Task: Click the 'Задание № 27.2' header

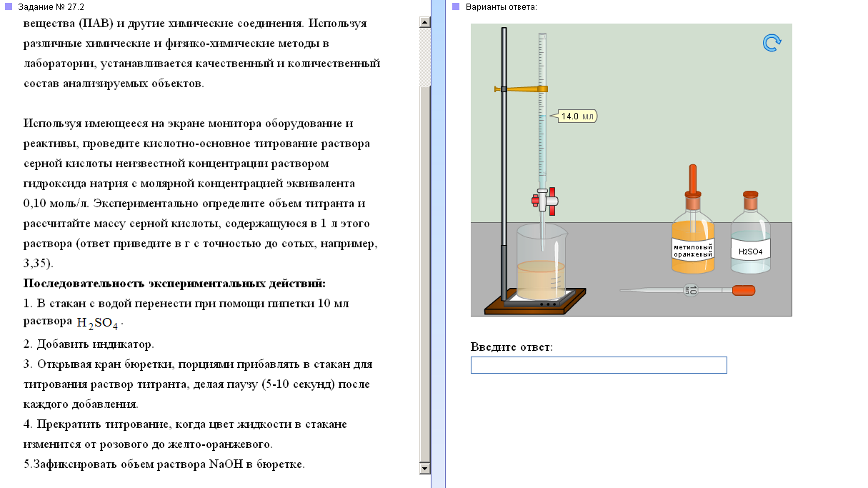Action: 51,6
